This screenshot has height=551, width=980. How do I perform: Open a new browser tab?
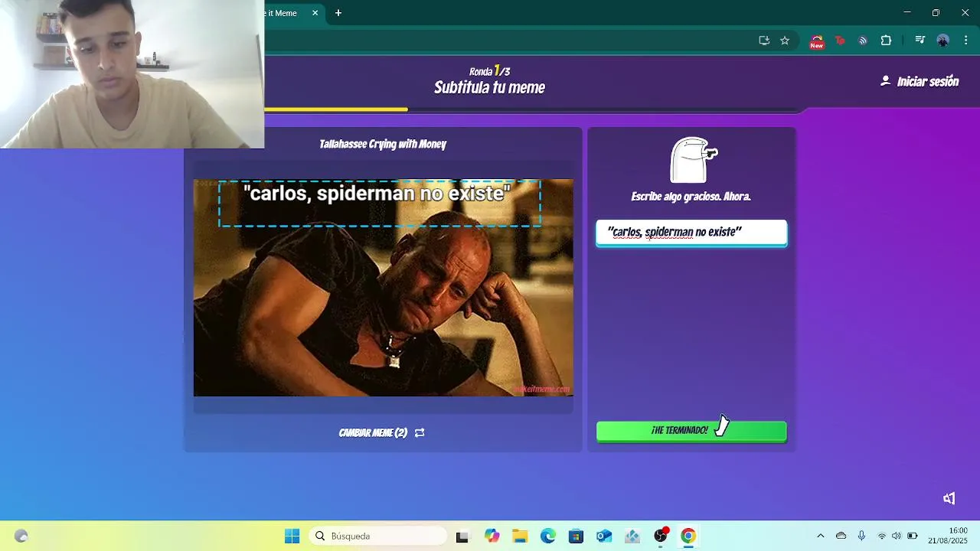point(338,13)
